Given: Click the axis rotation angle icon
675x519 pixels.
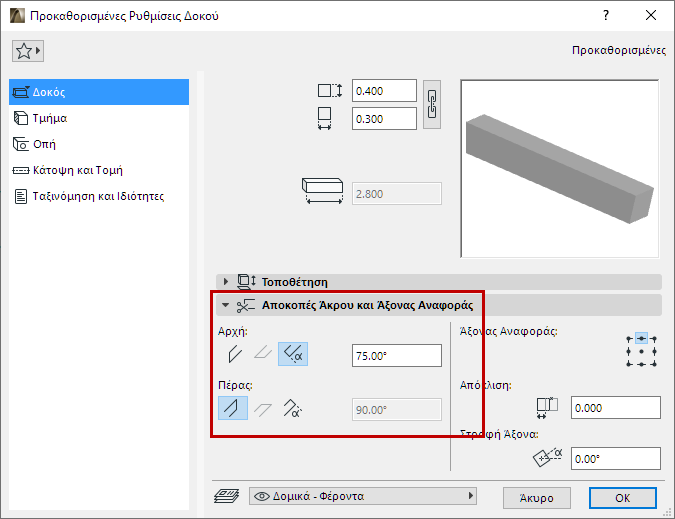Looking at the screenshot, I should (548, 457).
